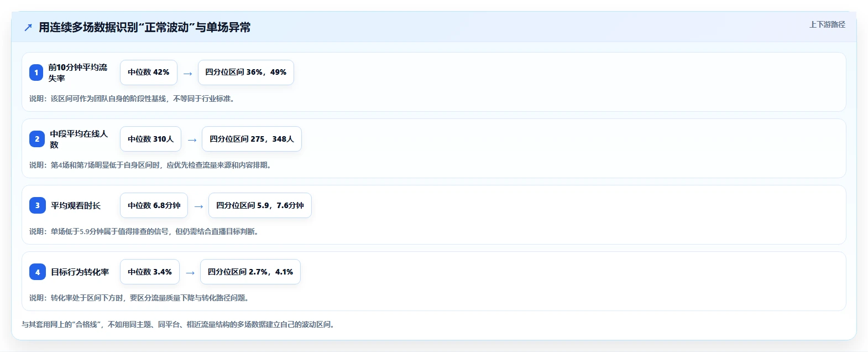
Task: Click the note starting 说明：转化率处于区间下方
Action: click(140, 298)
